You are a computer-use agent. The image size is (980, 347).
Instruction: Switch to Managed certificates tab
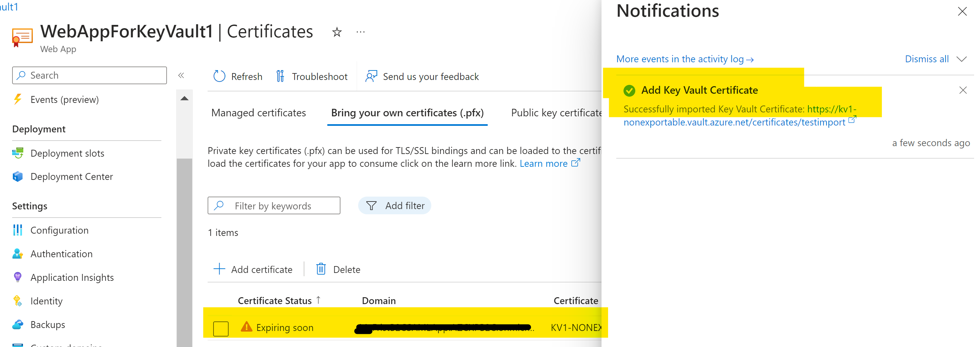pos(258,113)
